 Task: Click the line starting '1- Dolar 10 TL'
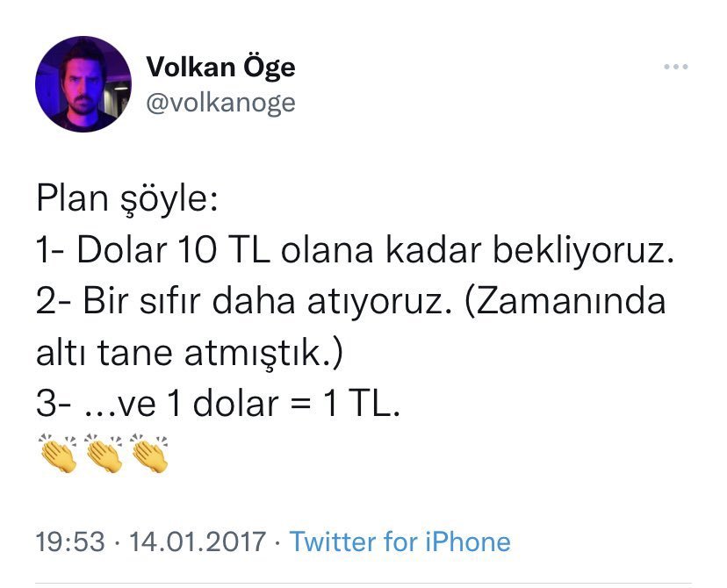point(355,251)
